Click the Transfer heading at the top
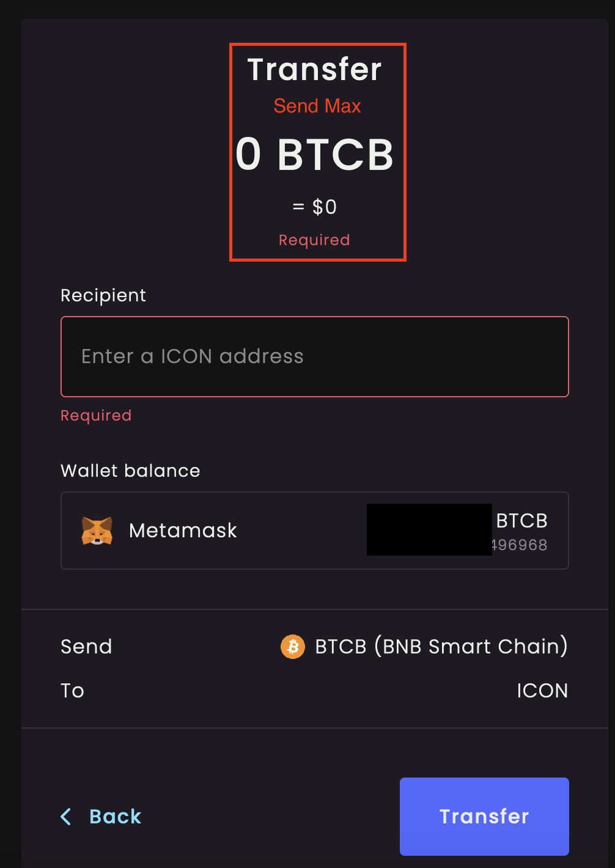Screen dimensions: 615x868 point(315,69)
